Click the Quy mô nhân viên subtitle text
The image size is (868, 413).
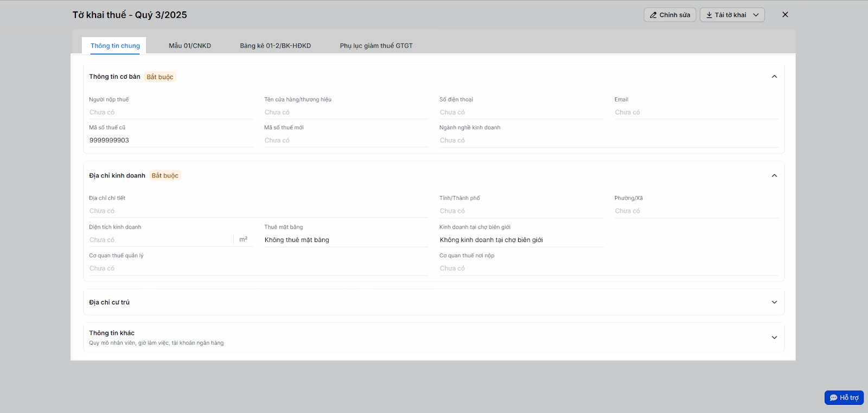pos(156,343)
